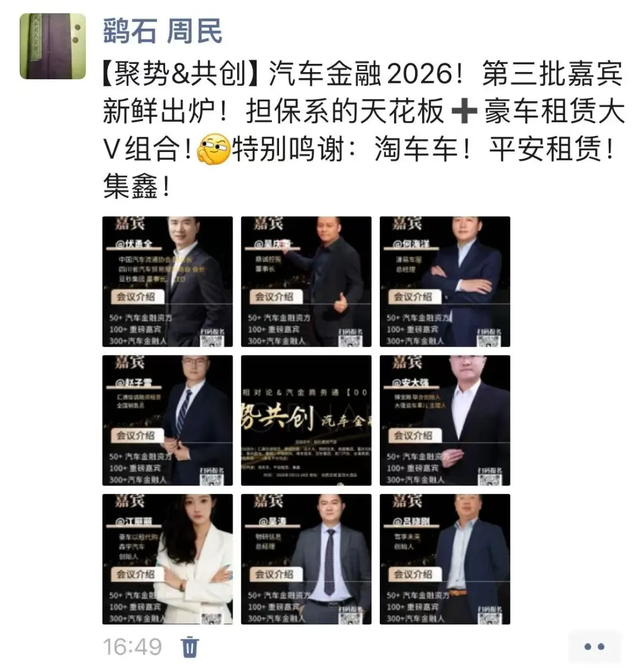The height and width of the screenshot is (668, 644).
Task: Open the @赵子雷 guest poster image
Action: point(168,420)
